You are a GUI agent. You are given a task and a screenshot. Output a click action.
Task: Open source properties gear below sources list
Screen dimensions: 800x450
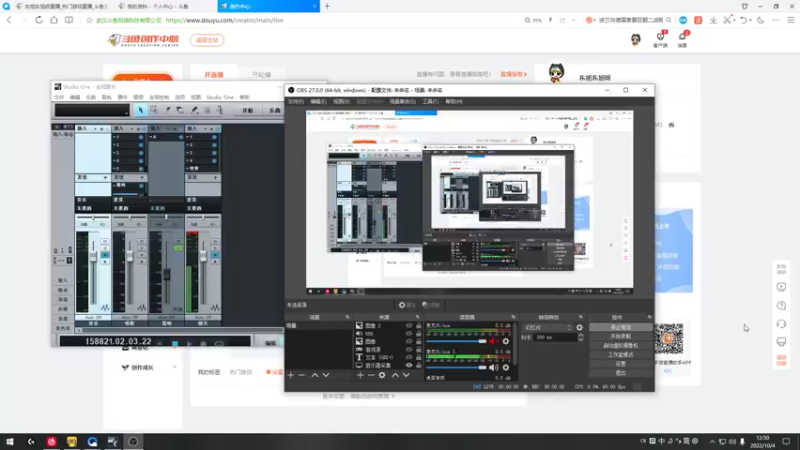(382, 375)
